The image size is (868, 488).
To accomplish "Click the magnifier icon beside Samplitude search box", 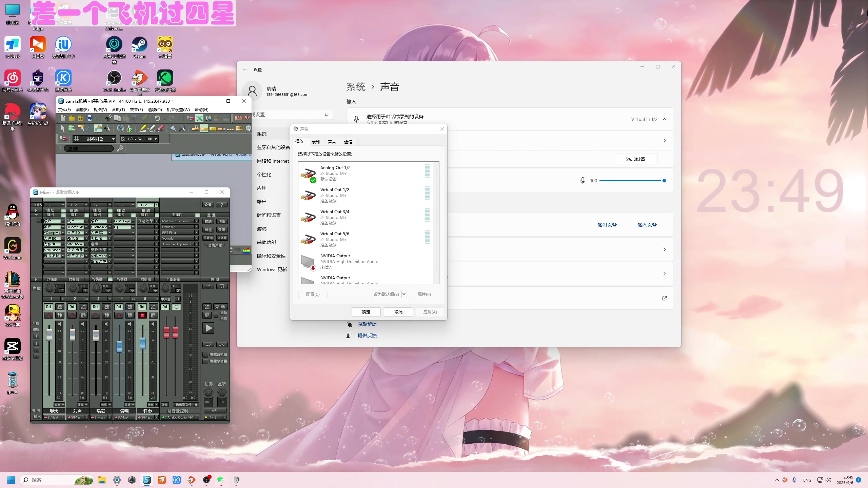I will tap(120, 148).
